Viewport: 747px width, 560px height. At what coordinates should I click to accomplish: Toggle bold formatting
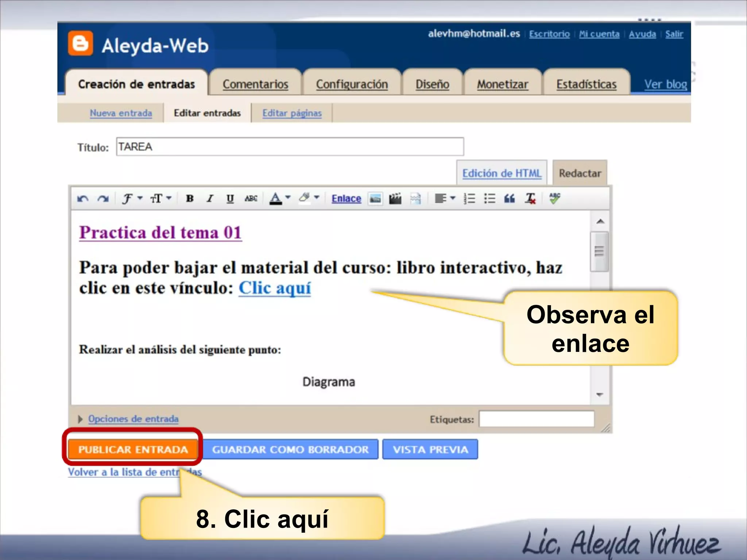point(190,199)
